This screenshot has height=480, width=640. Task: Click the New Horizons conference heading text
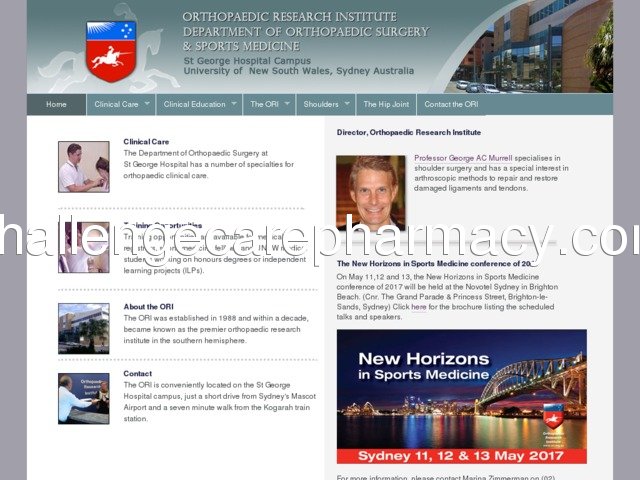(x=438, y=264)
